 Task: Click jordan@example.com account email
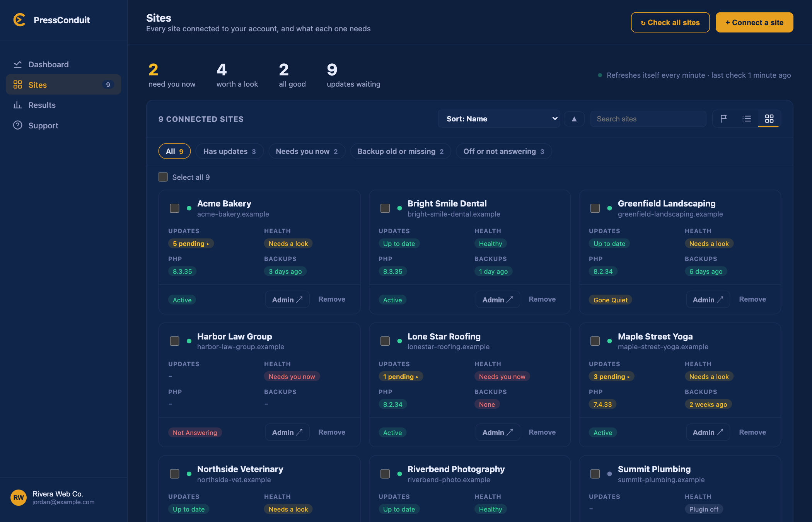(63, 502)
